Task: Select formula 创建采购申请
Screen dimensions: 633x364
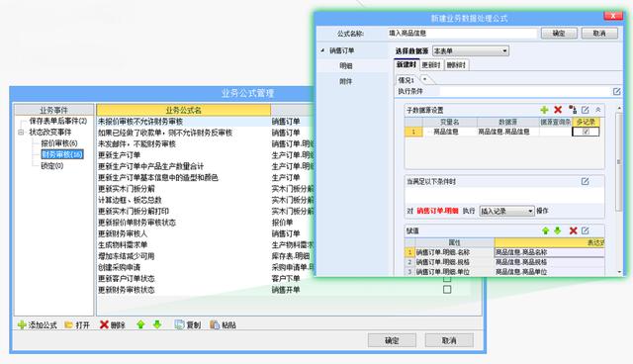Action: click(119, 267)
